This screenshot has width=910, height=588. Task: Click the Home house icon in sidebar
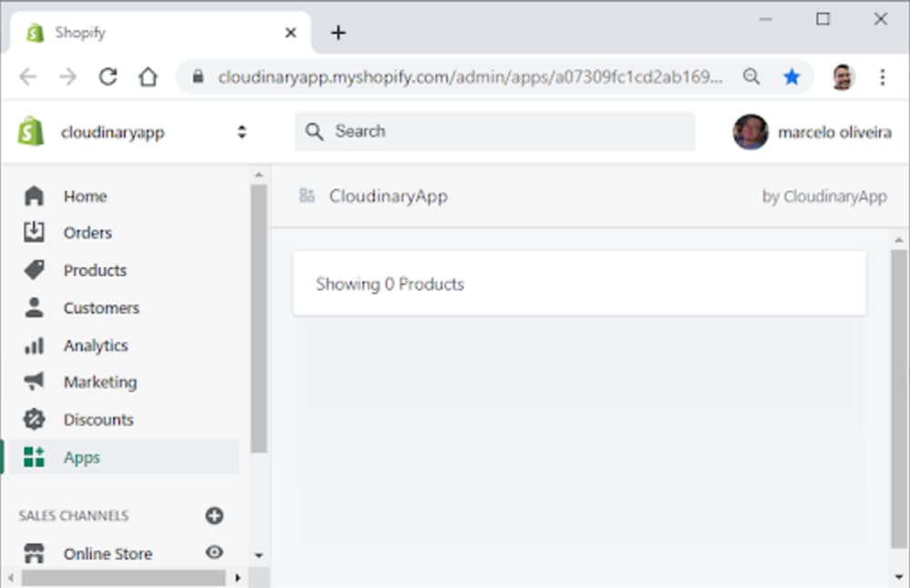(34, 196)
